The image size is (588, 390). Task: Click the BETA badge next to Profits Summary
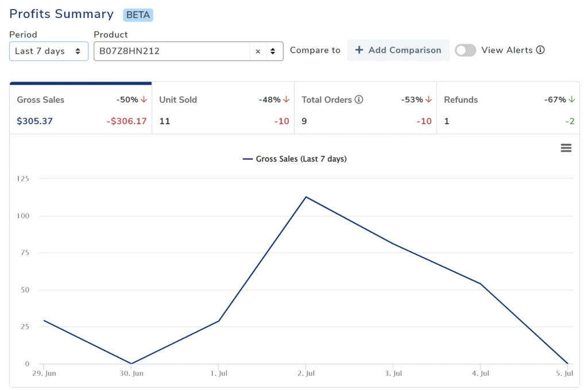tap(138, 15)
